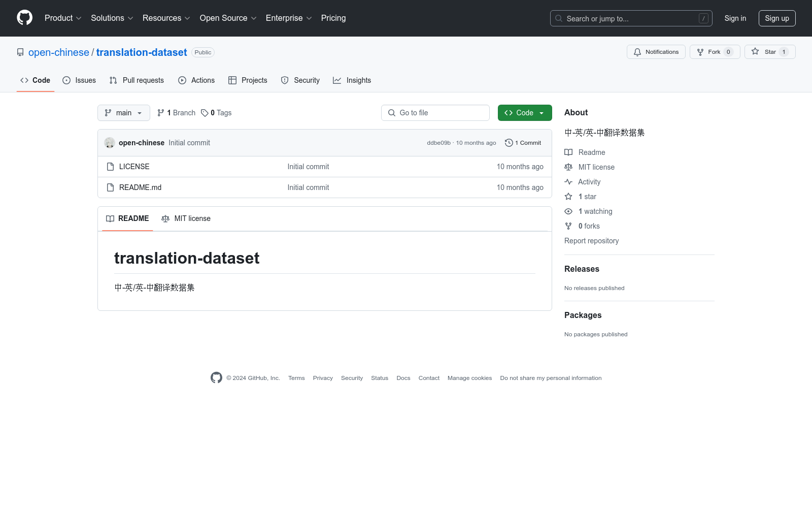Open the translation-dataset repo title link
This screenshot has height=508, width=812.
pyautogui.click(x=142, y=52)
